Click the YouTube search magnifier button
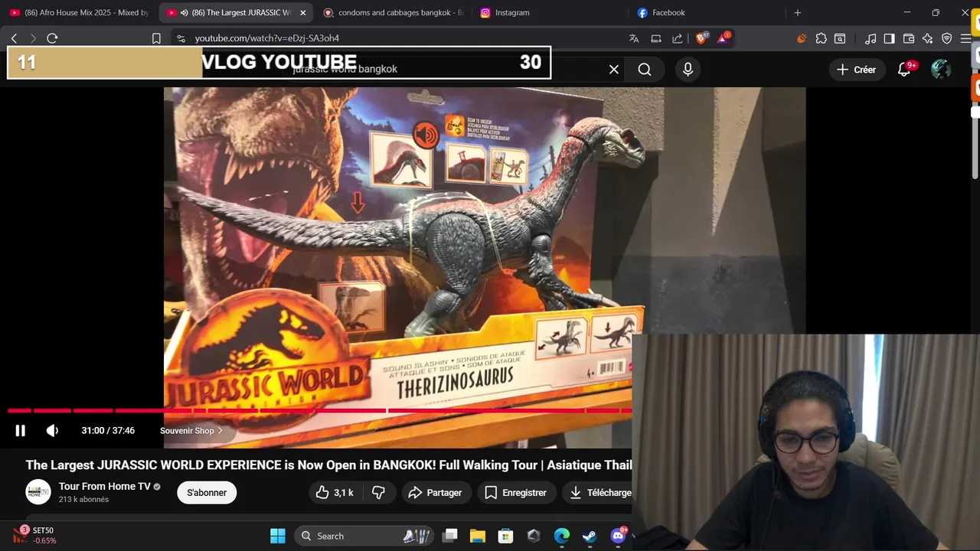Viewport: 980px width, 551px height. [645, 70]
